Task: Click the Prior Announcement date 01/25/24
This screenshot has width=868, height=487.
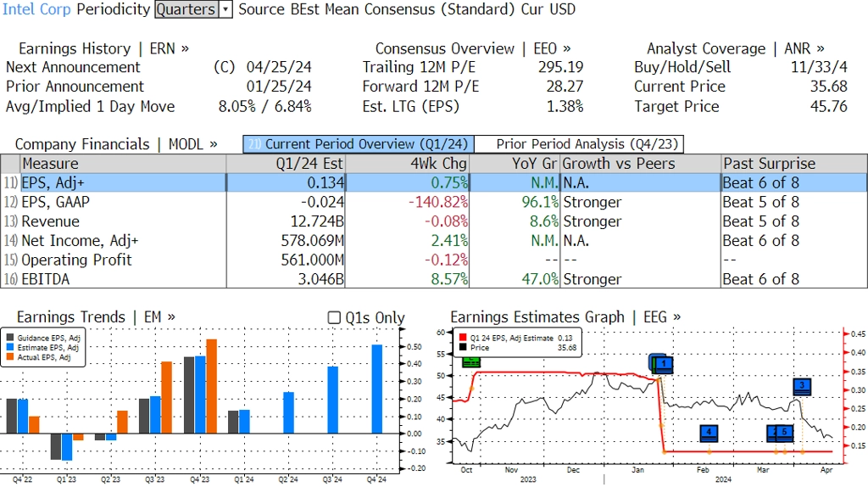Action: (279, 87)
